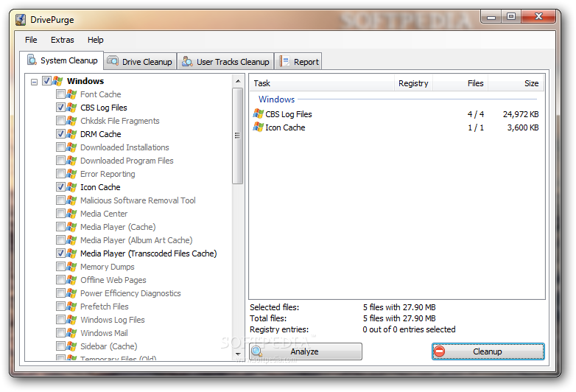Click the 3,600 KB size value
The height and width of the screenshot is (392, 576).
pyautogui.click(x=523, y=127)
